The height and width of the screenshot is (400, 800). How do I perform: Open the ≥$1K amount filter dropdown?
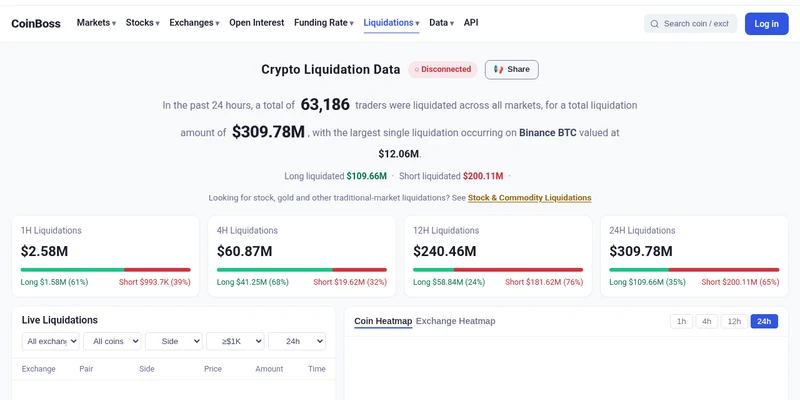(x=235, y=341)
